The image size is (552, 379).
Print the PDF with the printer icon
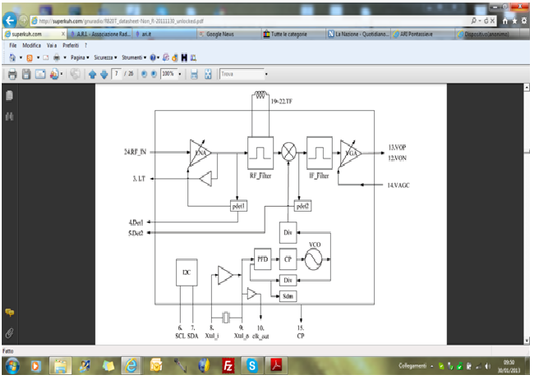[12, 74]
